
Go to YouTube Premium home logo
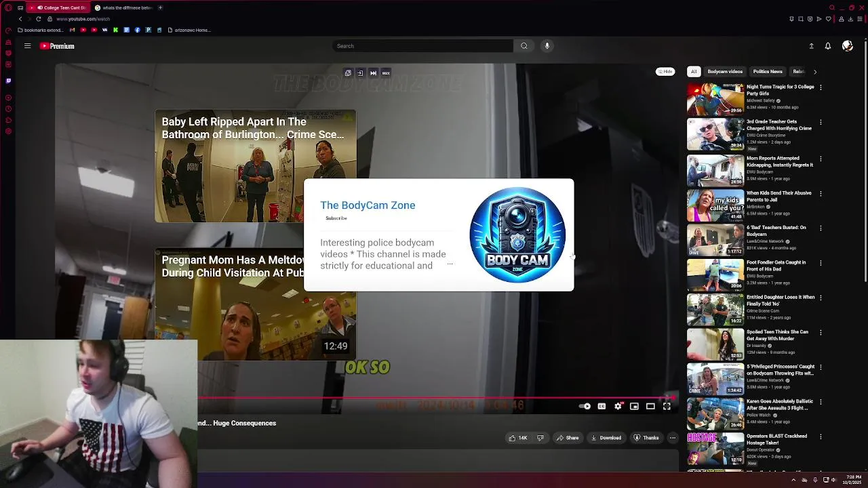57,46
